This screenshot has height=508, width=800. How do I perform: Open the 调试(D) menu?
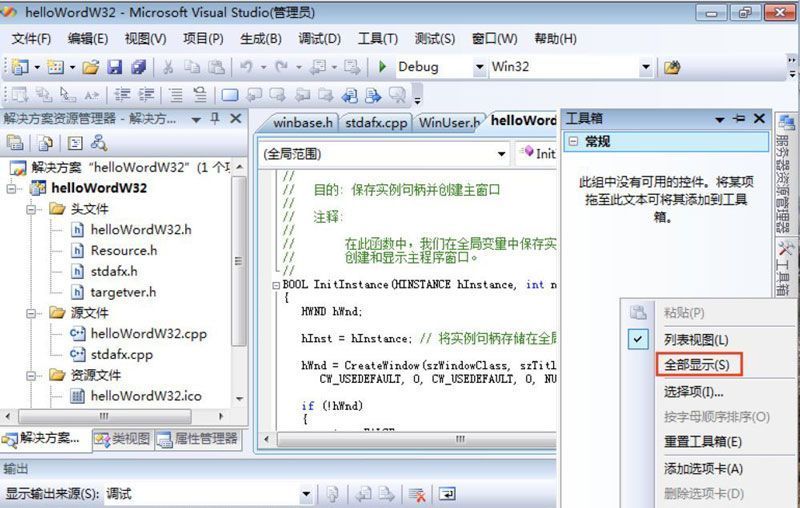coord(319,39)
